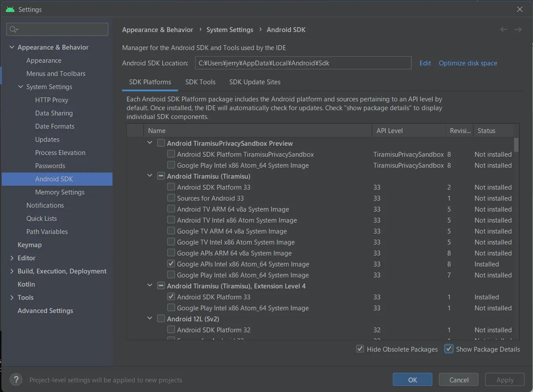533x392 pixels.
Task: Click the back navigation arrow
Action: tap(504, 29)
